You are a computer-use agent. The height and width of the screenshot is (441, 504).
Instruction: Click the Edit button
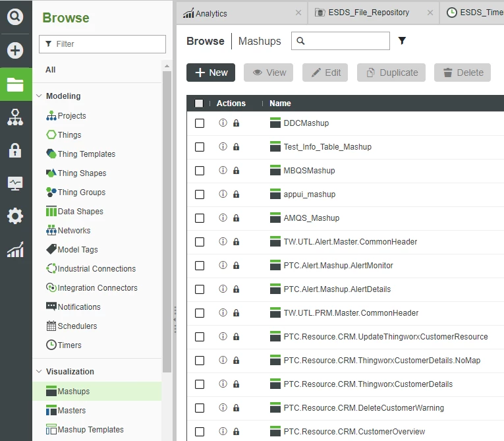(325, 73)
